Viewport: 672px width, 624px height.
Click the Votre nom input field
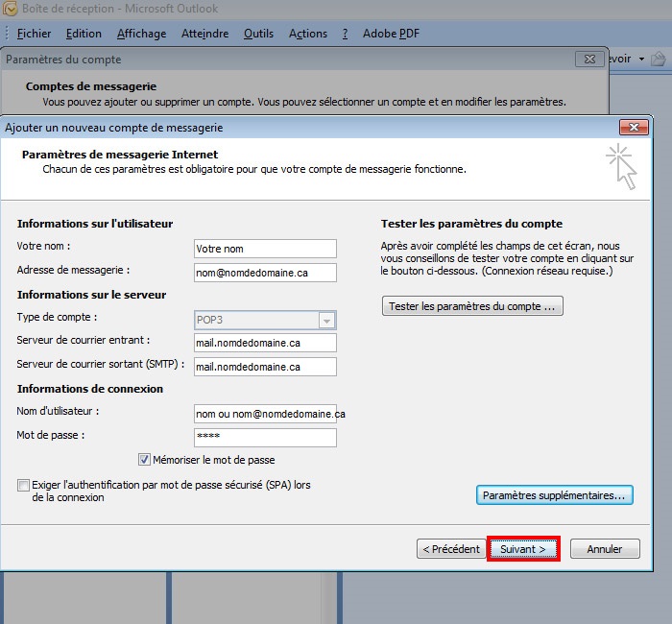[x=265, y=249]
